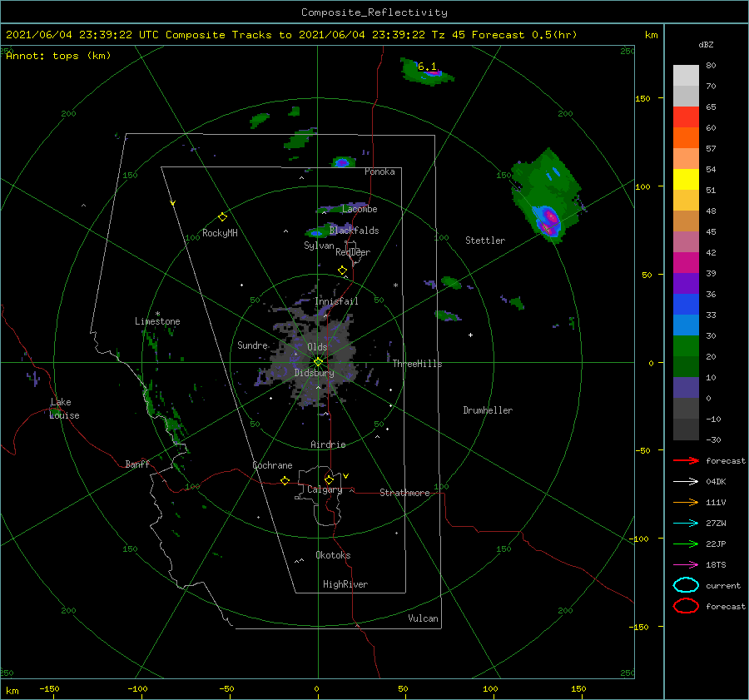Click the Sundre label
This screenshot has height=700, width=749.
click(x=252, y=345)
